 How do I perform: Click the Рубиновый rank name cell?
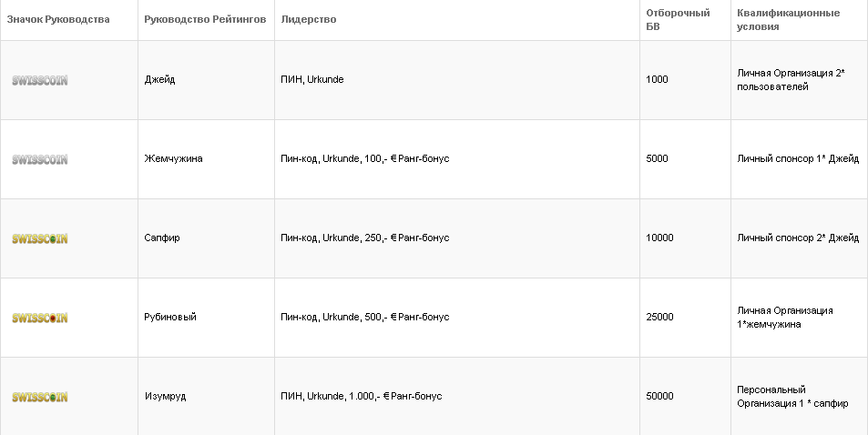[171, 318]
